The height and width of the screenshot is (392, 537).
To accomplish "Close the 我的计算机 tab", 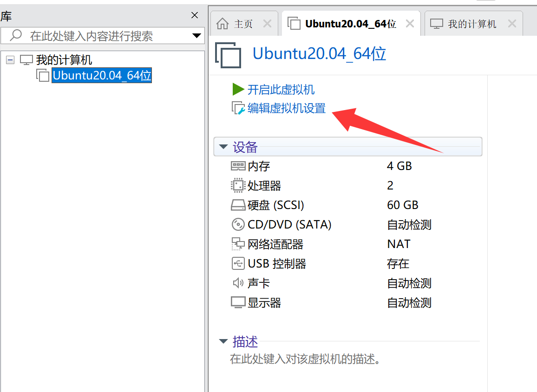I will pyautogui.click(x=512, y=24).
